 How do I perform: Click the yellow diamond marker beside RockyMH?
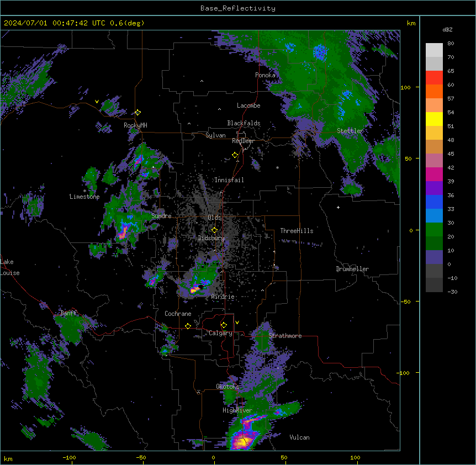point(137,112)
